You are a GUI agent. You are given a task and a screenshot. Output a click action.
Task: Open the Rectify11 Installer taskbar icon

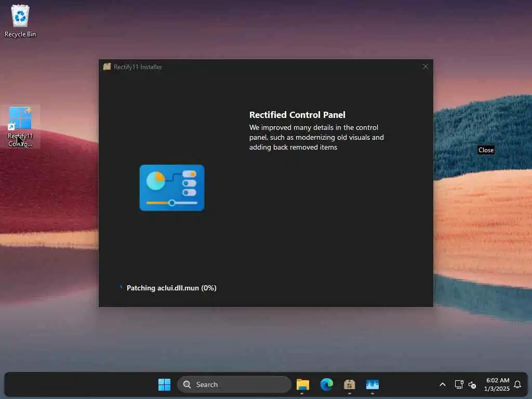[350, 384]
